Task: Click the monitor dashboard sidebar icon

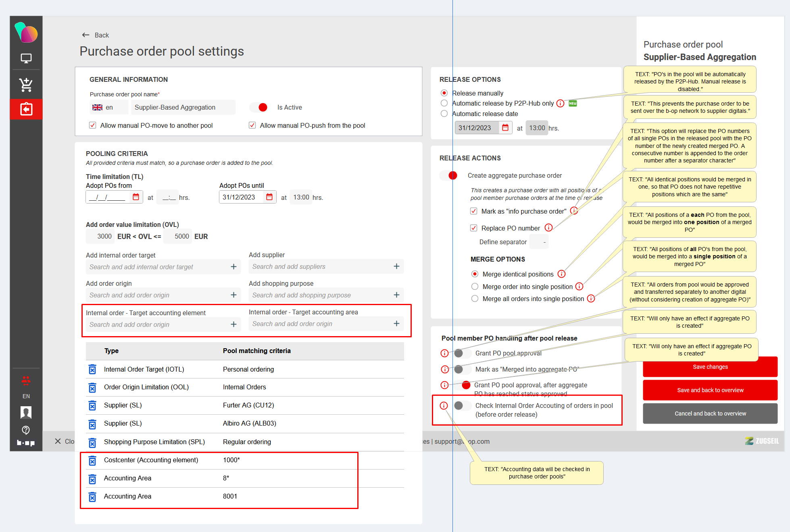Action: click(26, 58)
